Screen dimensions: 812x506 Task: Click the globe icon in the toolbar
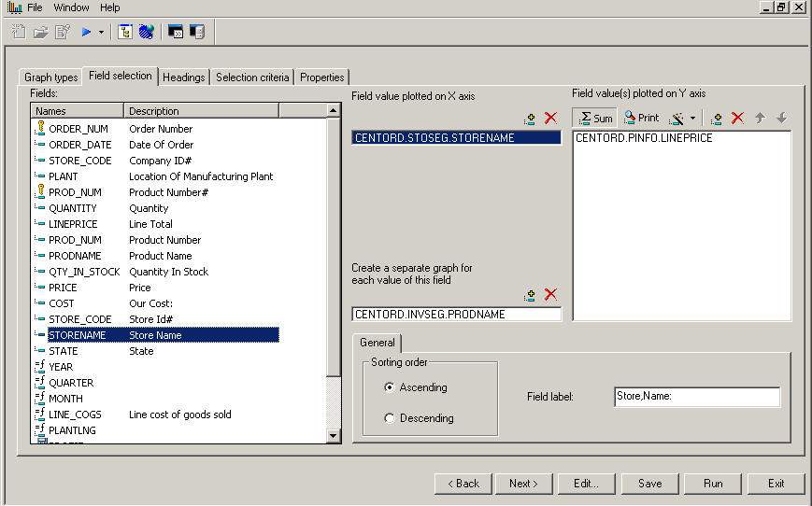coord(146,32)
